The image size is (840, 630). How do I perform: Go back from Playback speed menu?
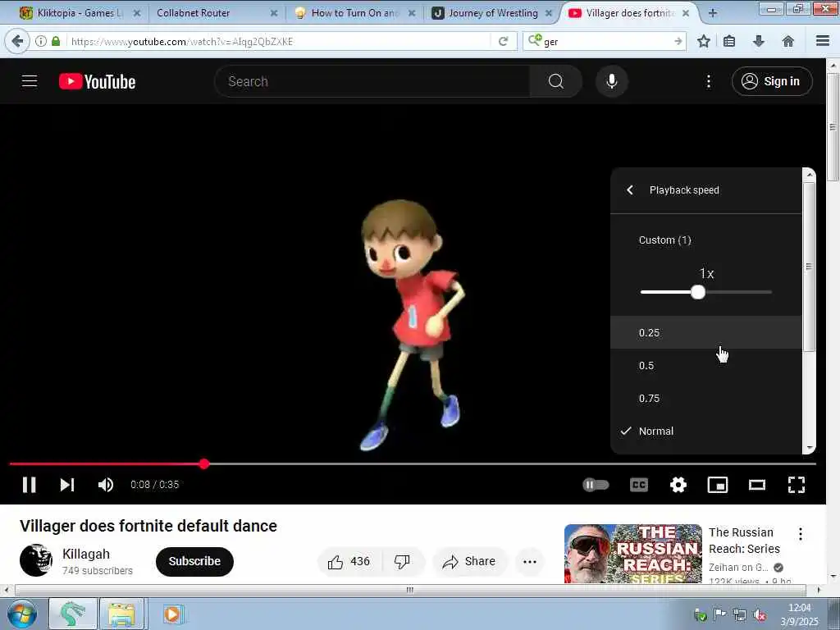tap(630, 190)
